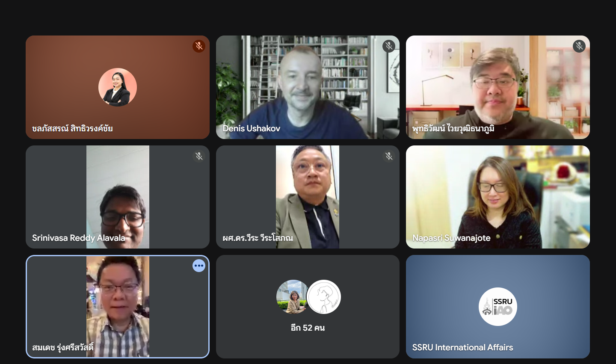Open more options on สมเดช's tile
The height and width of the screenshot is (364, 616).
pyautogui.click(x=199, y=266)
